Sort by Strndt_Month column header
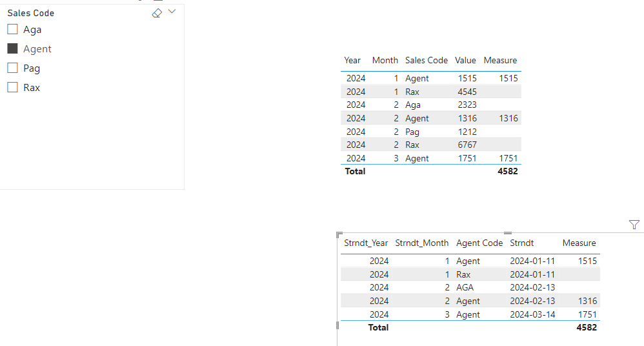The width and height of the screenshot is (644, 346). [422, 243]
